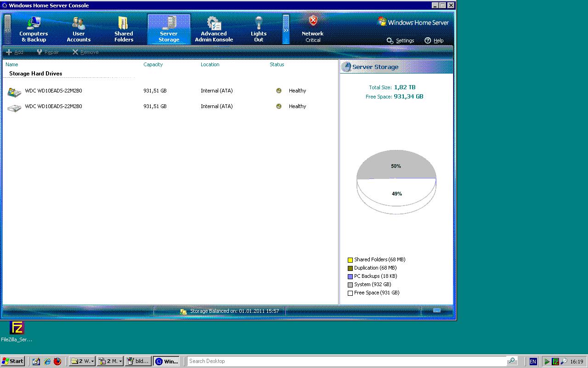Screen dimensions: 588x368
Task: Click the white Free Space swatch
Action: [350, 293]
